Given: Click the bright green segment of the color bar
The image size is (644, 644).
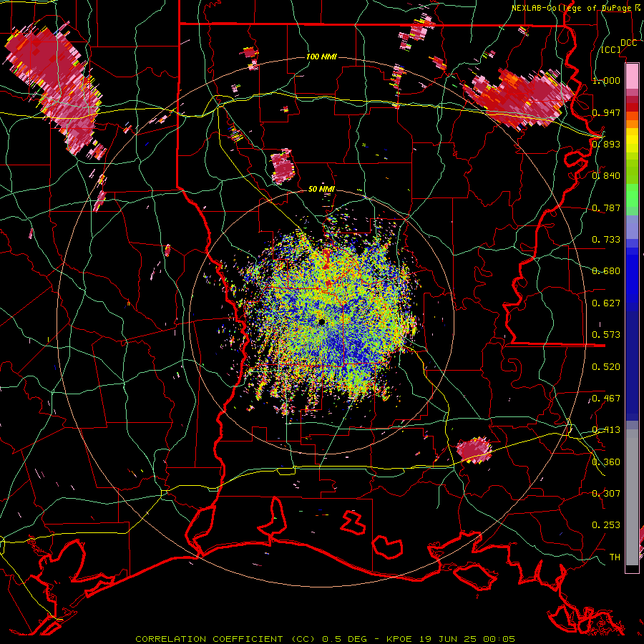Looking at the screenshot, I should point(632,195).
